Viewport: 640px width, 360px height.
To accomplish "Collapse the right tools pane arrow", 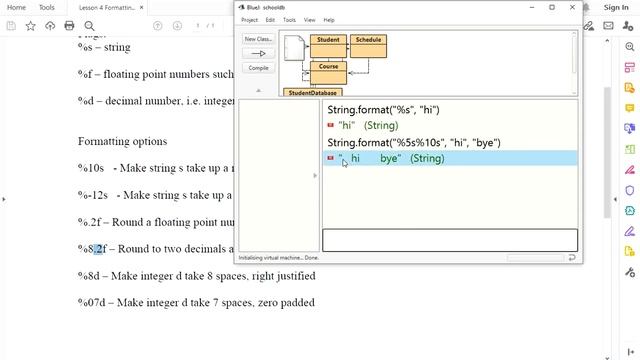I will click(616, 199).
